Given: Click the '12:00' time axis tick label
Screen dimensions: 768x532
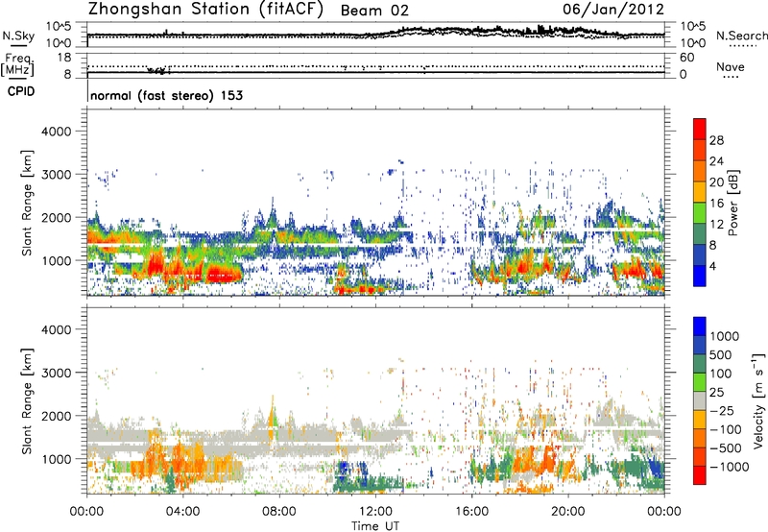Looking at the screenshot, I should tap(375, 512).
